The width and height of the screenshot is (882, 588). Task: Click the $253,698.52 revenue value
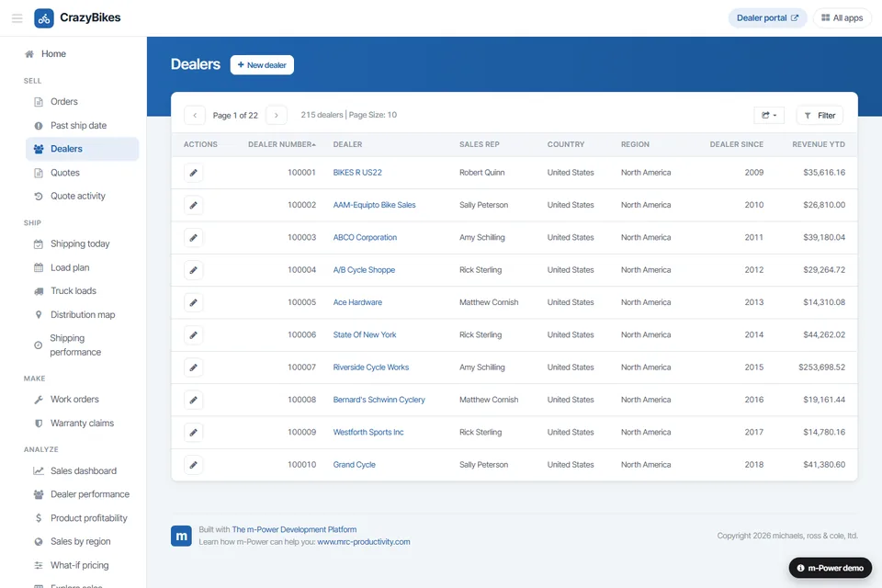821,367
